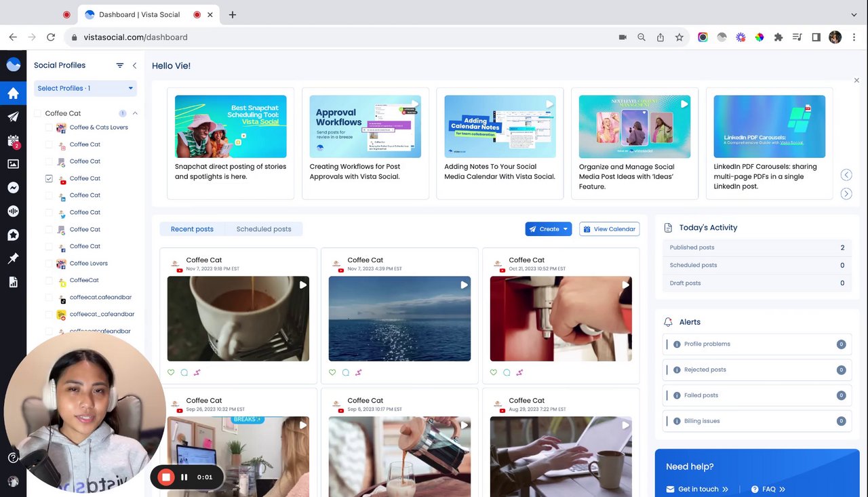This screenshot has width=868, height=497.
Task: Pause the screen recording
Action: 184,477
